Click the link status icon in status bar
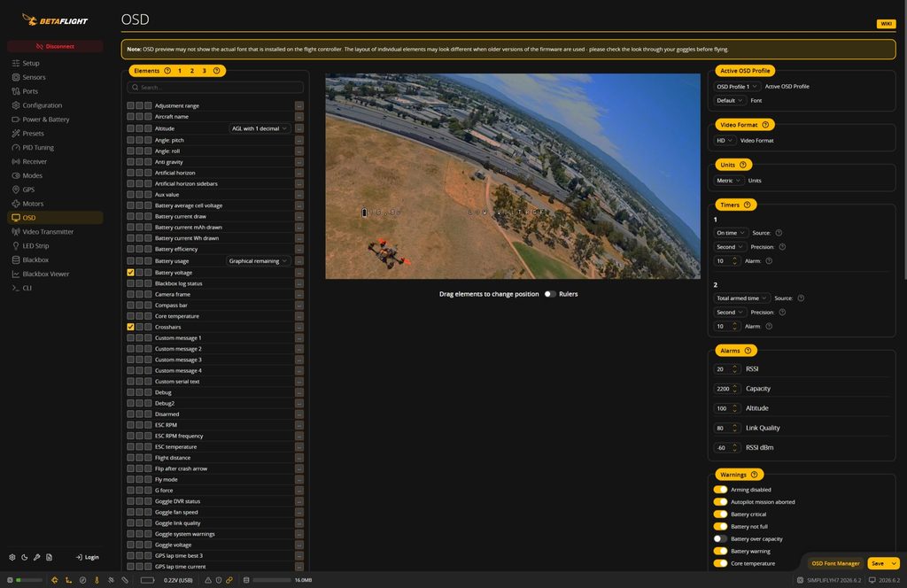The width and height of the screenshot is (907, 588). click(229, 580)
